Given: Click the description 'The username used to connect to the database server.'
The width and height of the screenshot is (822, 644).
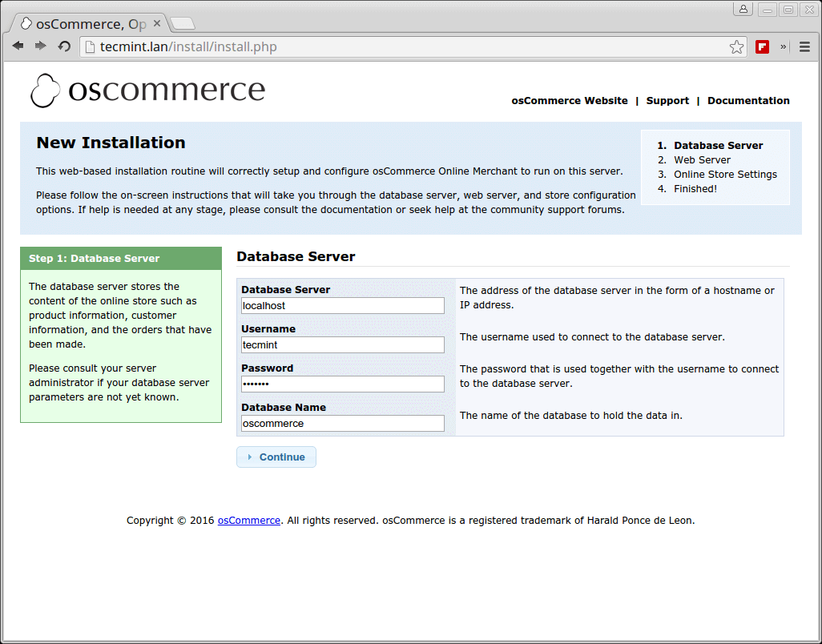Looking at the screenshot, I should [592, 337].
